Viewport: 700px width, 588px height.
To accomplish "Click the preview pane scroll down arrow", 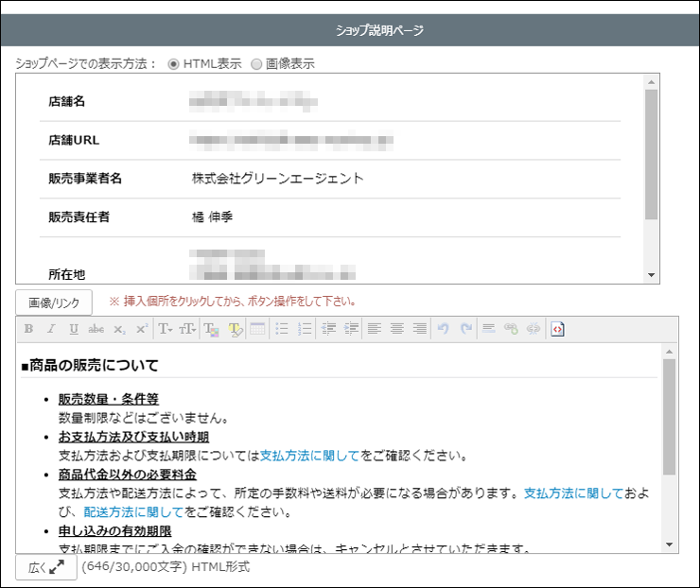I will [x=652, y=275].
